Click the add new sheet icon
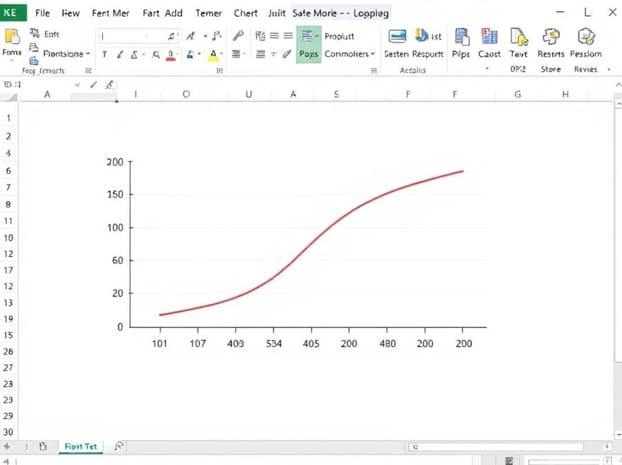Viewport: 622px width, 465px height. pyautogui.click(x=119, y=446)
